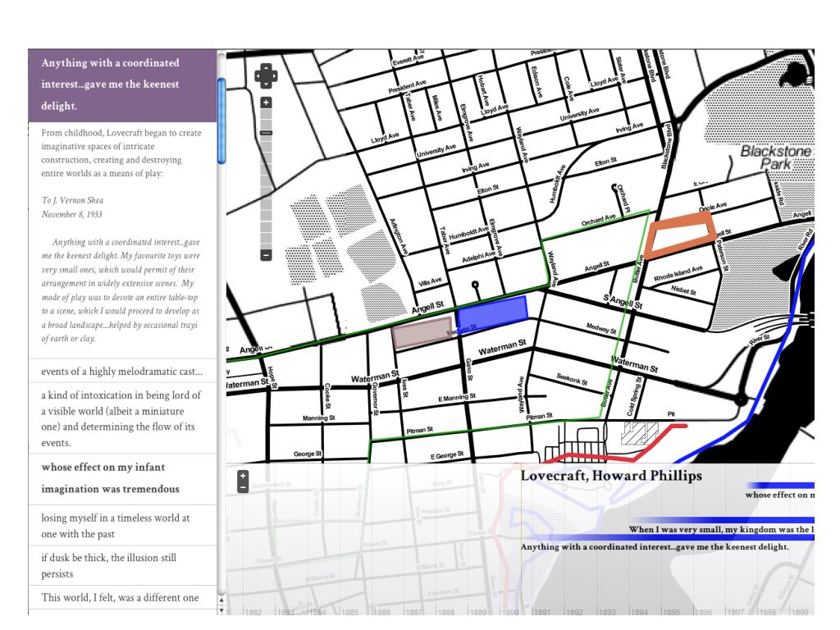Click the 'Arlington Ave' street label
Viewport: 840px width, 630px height.
399,236
